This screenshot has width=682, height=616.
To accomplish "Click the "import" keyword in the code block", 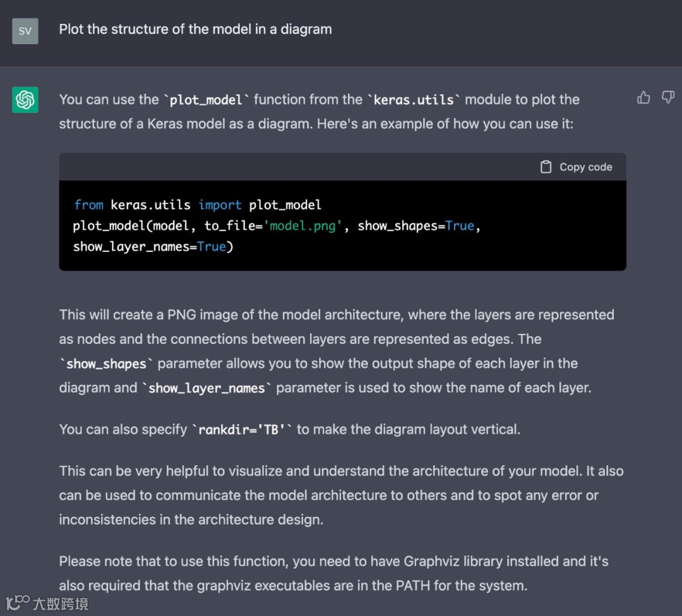I will click(220, 205).
